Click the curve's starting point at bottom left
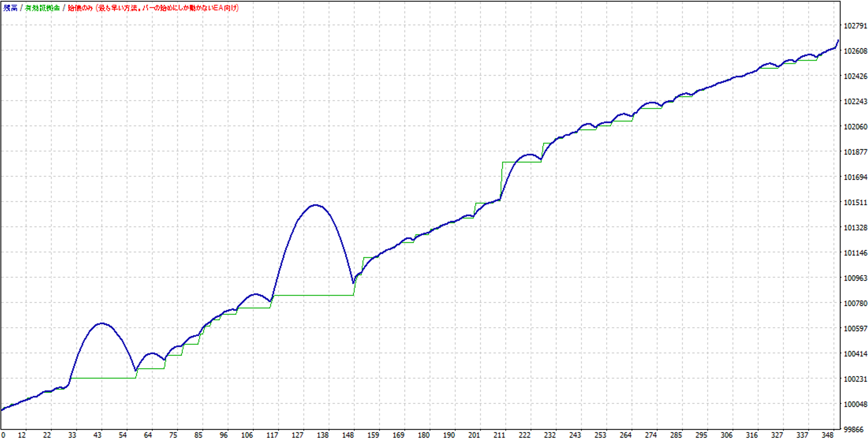868x441 pixels. pyautogui.click(x=2, y=410)
